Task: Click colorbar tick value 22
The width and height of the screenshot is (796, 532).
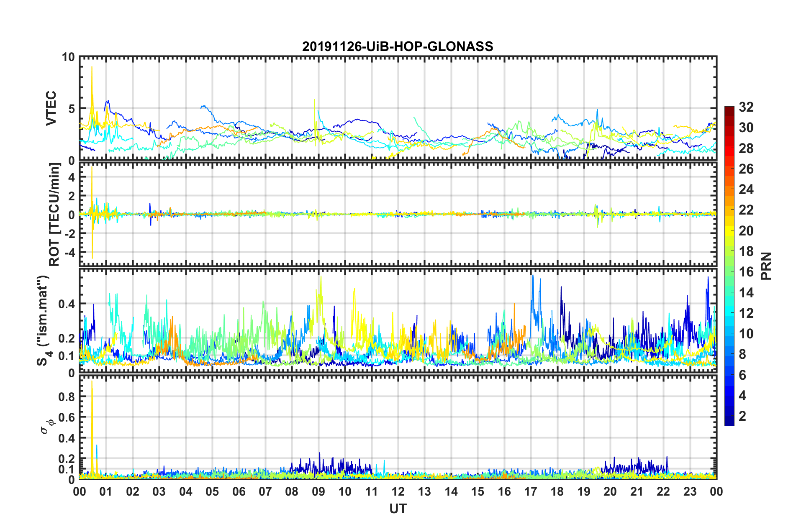Action: pos(746,210)
